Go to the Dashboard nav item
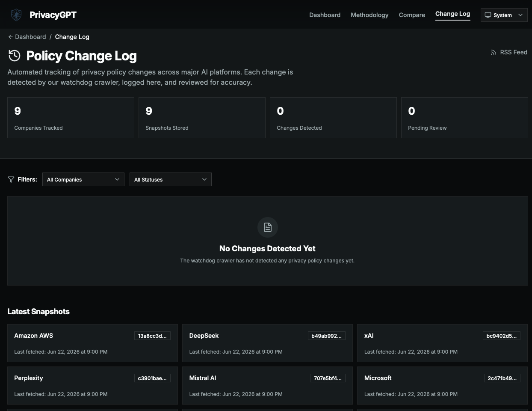Viewport: 532px width, 411px height. click(325, 15)
